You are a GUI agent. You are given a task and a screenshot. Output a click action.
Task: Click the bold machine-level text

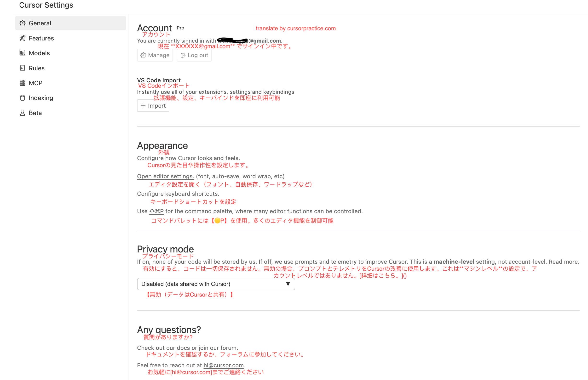(x=454, y=262)
